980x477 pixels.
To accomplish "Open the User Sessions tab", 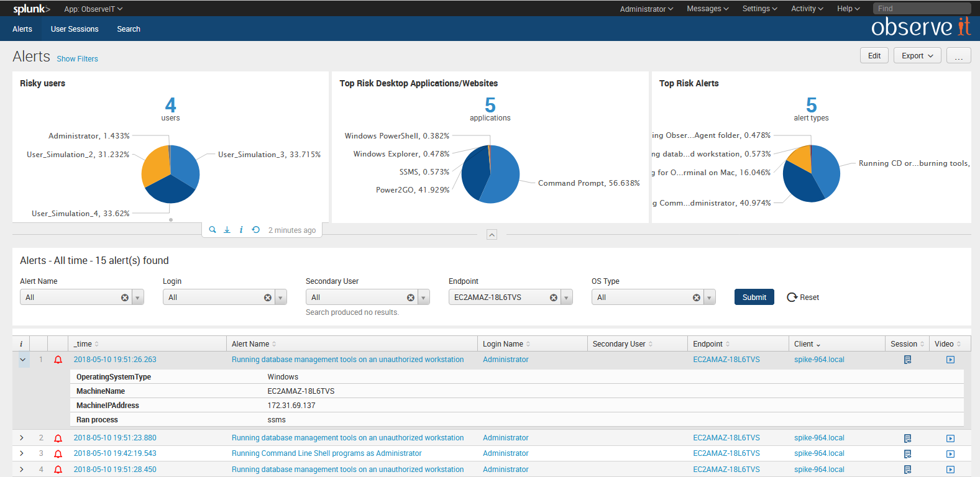I will (x=75, y=29).
